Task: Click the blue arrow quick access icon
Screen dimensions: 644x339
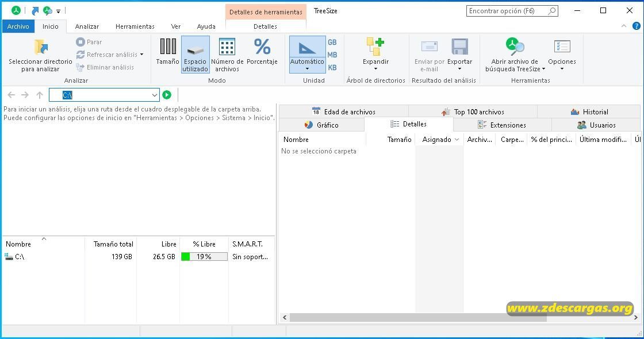Action: coord(35,11)
